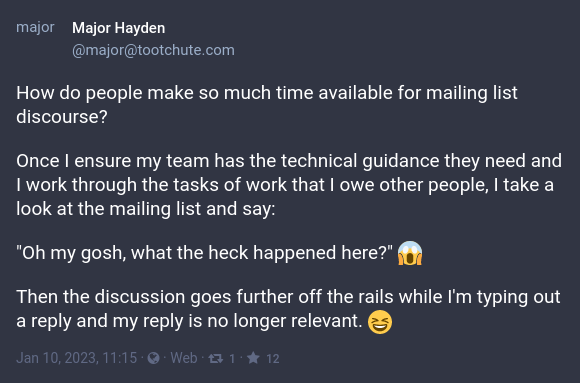580x383 pixels.
Task: Click 'my reply is no longer relevant' text
Action: tap(237, 321)
